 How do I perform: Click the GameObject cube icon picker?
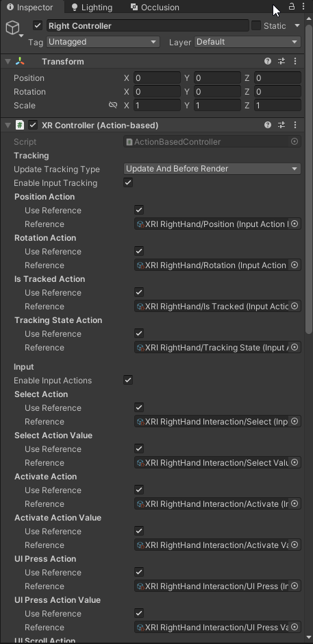tap(14, 28)
